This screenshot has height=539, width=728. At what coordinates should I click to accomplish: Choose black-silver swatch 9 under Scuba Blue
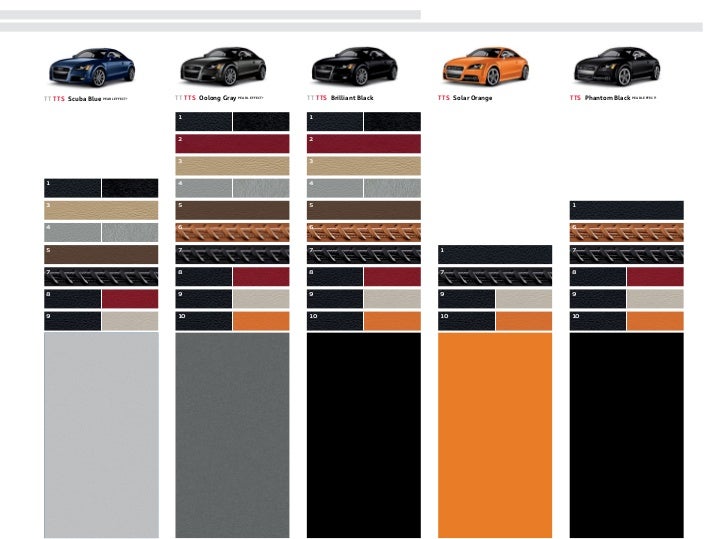click(x=101, y=321)
